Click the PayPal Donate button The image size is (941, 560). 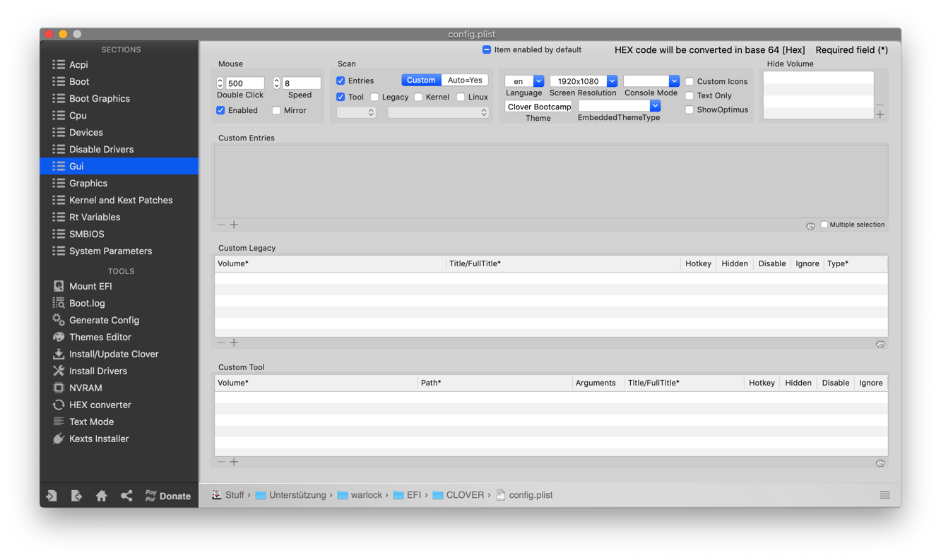coord(167,496)
